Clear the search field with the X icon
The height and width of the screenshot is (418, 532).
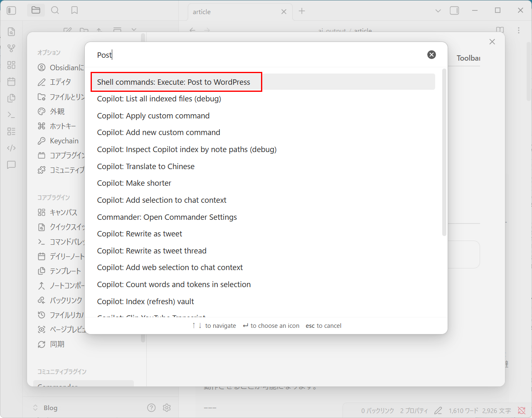pyautogui.click(x=431, y=54)
